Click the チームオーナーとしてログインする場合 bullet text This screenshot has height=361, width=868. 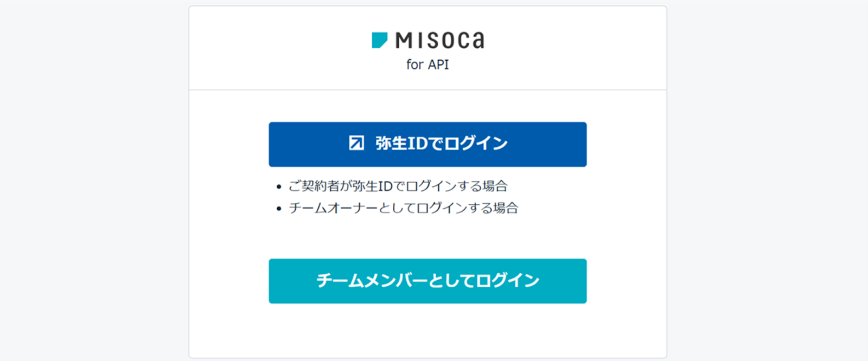pos(403,208)
